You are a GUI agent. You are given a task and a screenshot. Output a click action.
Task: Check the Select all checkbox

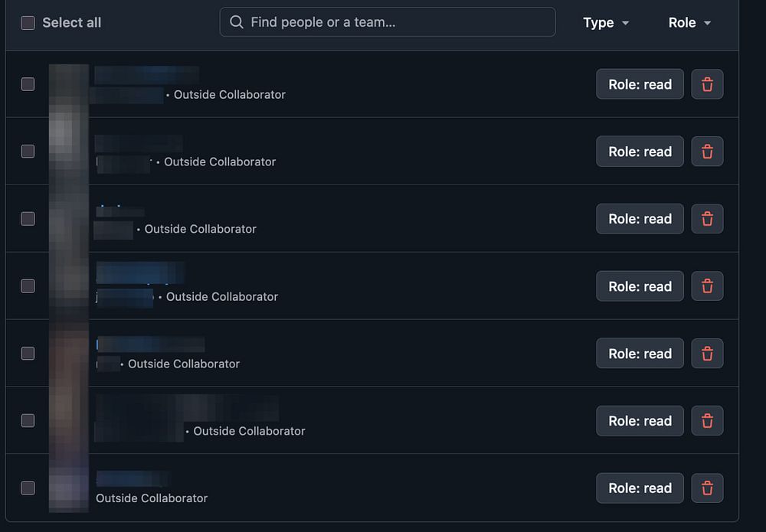point(28,22)
